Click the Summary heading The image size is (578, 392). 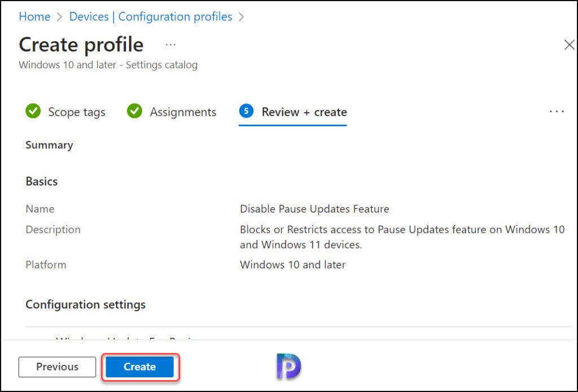pyautogui.click(x=50, y=145)
